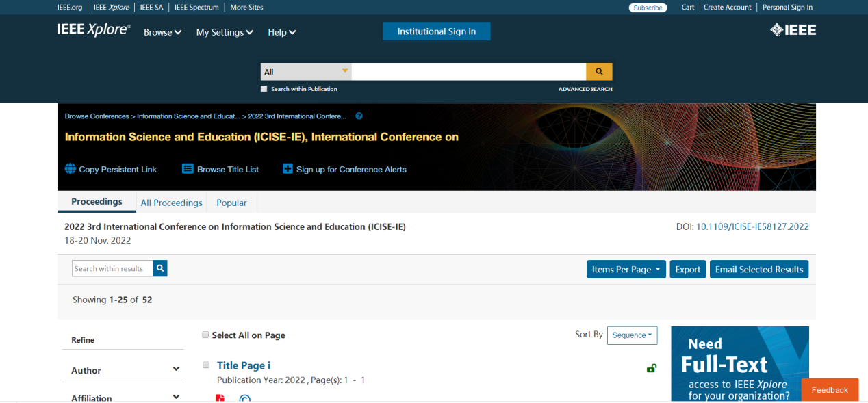Click the 2022 3rd International Confere... breadcrumb
The image size is (868, 403).
(297, 116)
